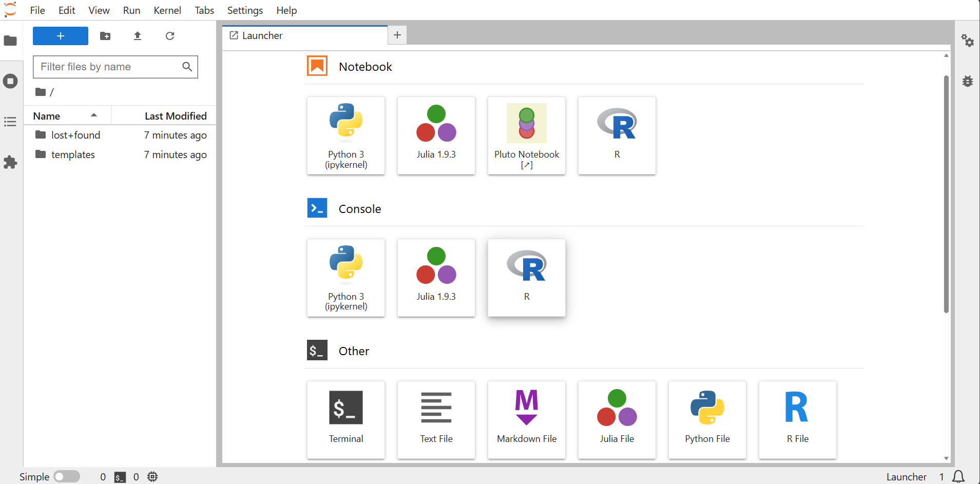The image size is (980, 484).
Task: Open the Help menu
Action: click(286, 10)
